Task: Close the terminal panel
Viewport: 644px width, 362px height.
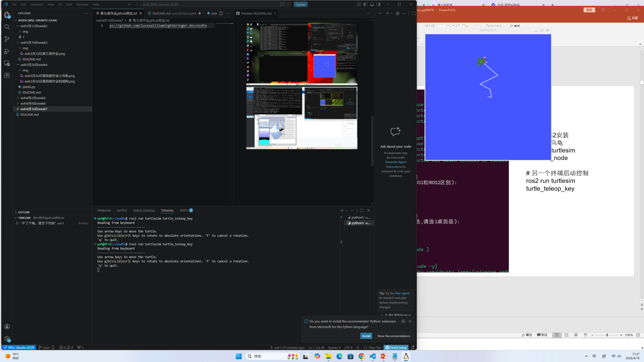Action: [368, 210]
